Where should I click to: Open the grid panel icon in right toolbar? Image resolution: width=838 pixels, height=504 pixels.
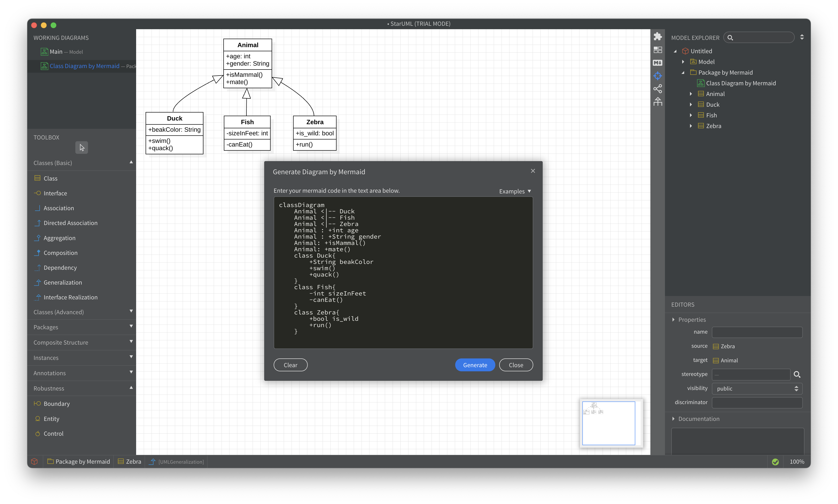[658, 50]
